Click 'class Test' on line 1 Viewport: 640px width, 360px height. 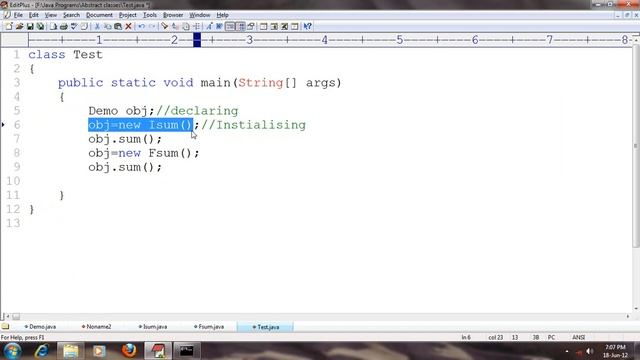point(65,55)
